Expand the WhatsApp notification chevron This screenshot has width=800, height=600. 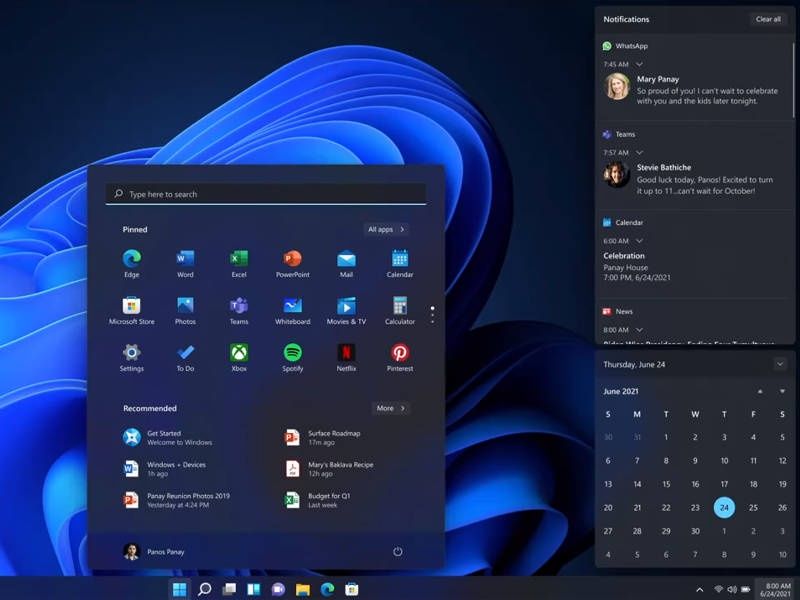(639, 64)
